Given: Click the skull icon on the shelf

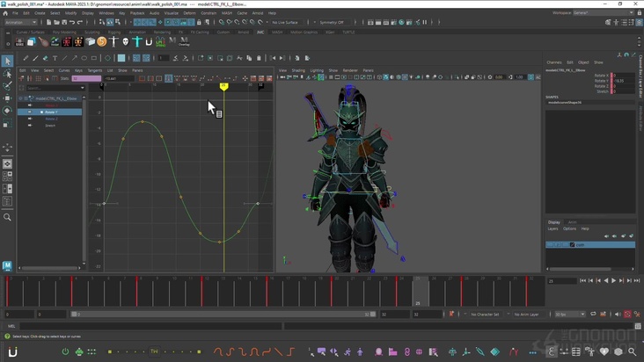Looking at the screenshot, I should click(x=125, y=41).
